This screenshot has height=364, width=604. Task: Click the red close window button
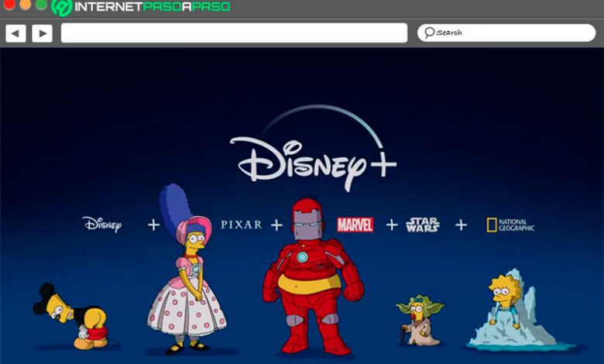click(9, 4)
